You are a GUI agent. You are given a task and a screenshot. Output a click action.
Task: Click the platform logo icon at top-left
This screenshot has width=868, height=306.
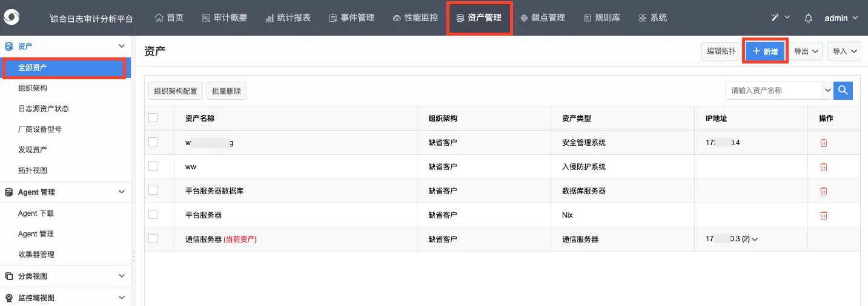point(12,18)
